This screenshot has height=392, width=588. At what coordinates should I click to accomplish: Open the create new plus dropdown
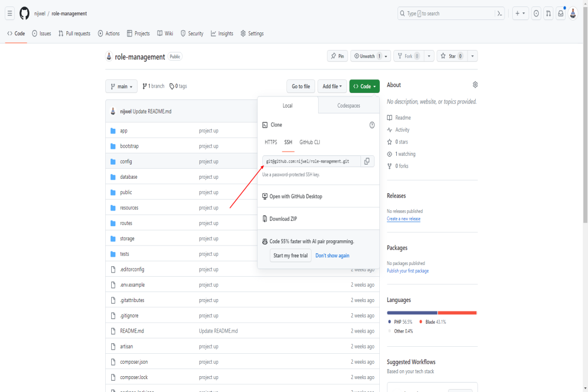tap(520, 14)
